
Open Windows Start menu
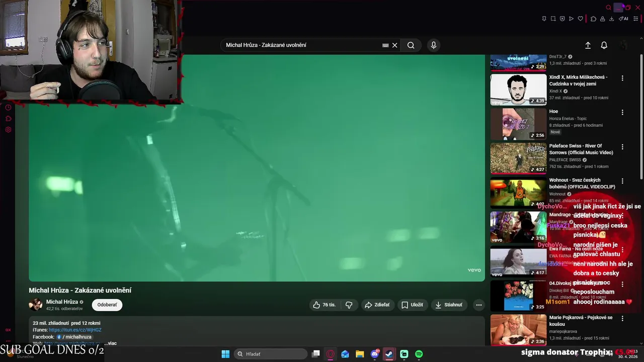pos(225,354)
